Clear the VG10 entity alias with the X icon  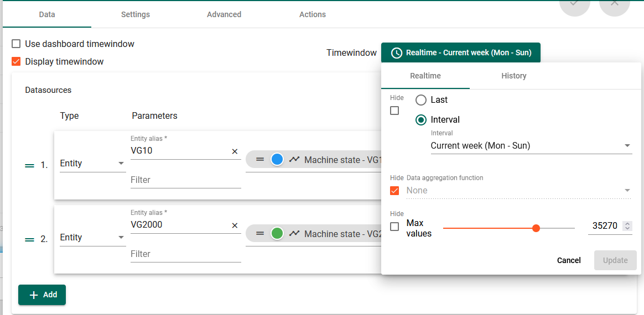click(235, 151)
